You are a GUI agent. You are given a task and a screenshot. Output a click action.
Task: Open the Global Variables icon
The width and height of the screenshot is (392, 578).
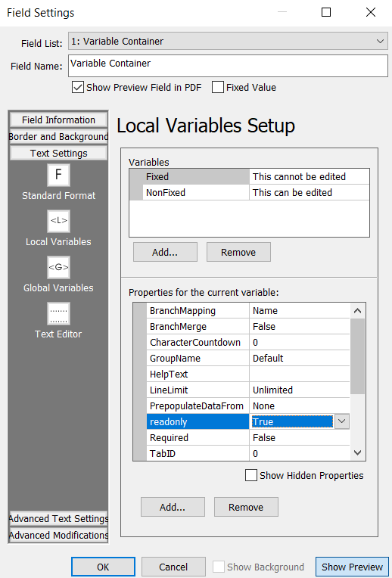58,268
